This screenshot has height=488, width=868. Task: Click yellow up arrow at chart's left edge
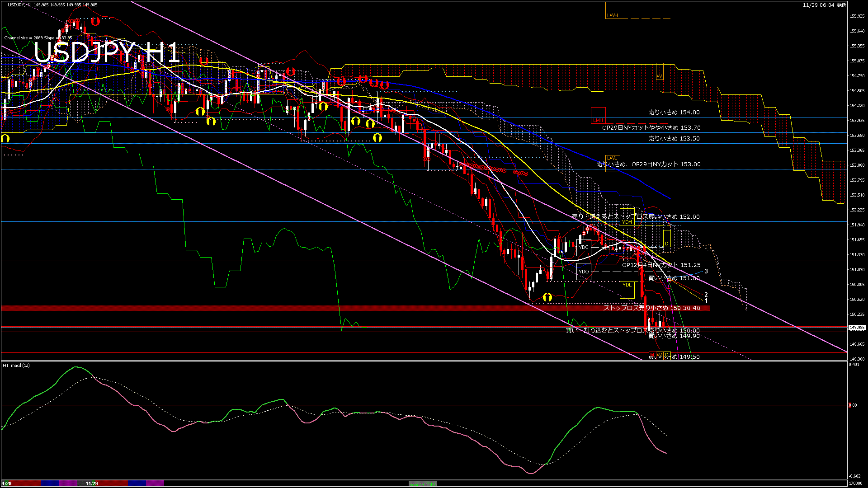(x=5, y=138)
